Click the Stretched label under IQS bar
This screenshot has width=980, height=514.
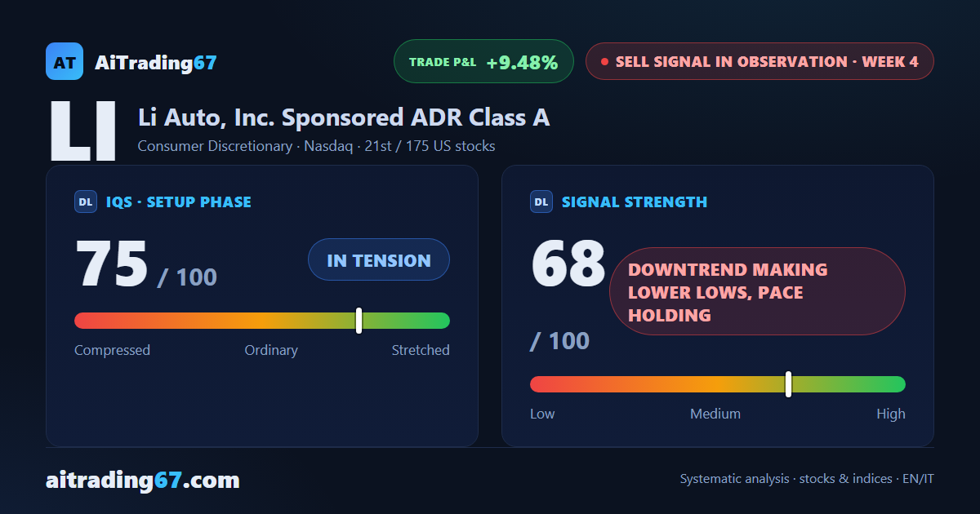click(421, 350)
